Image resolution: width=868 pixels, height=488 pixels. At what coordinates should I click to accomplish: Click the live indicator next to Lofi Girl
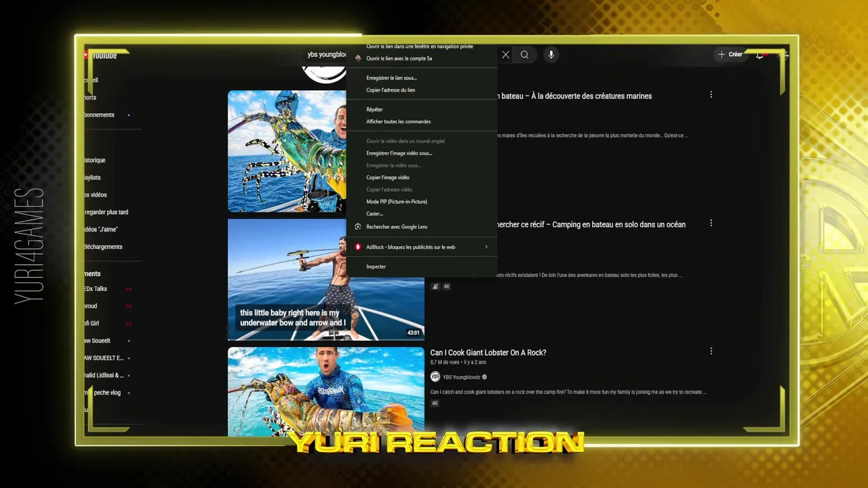pos(128,323)
